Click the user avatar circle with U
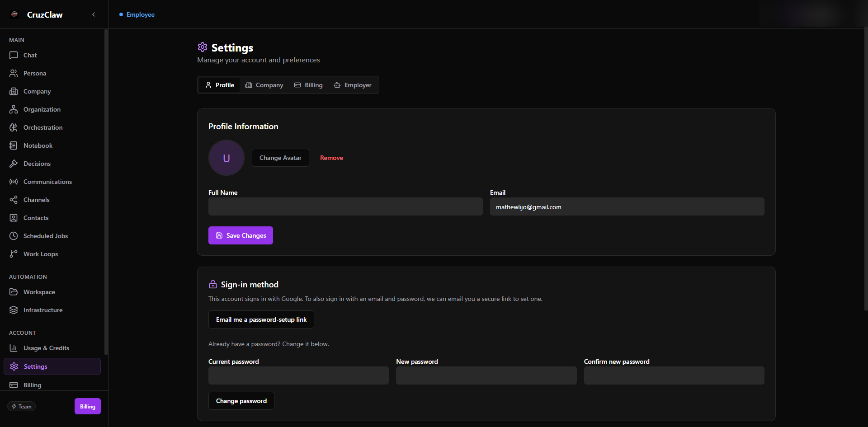 pyautogui.click(x=226, y=158)
